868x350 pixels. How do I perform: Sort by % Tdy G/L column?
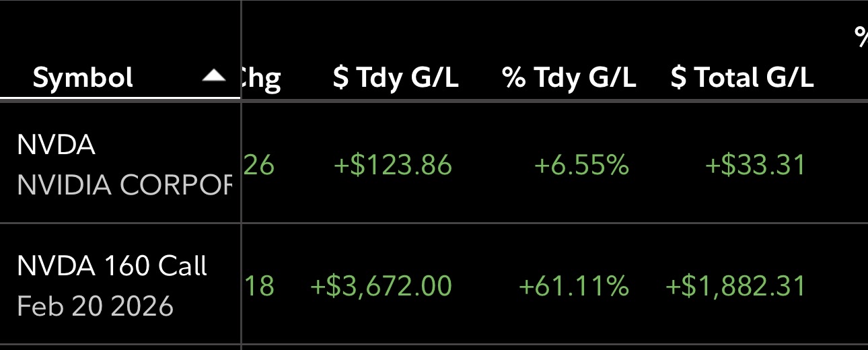(x=569, y=78)
